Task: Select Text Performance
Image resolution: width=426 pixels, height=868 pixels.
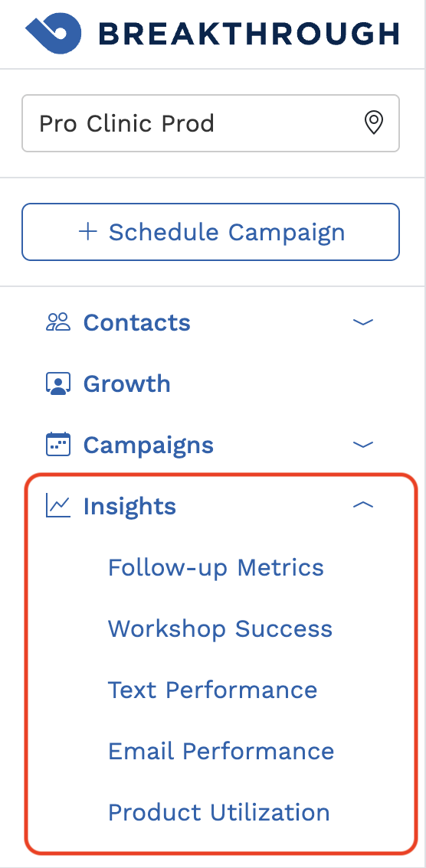Action: [212, 690]
